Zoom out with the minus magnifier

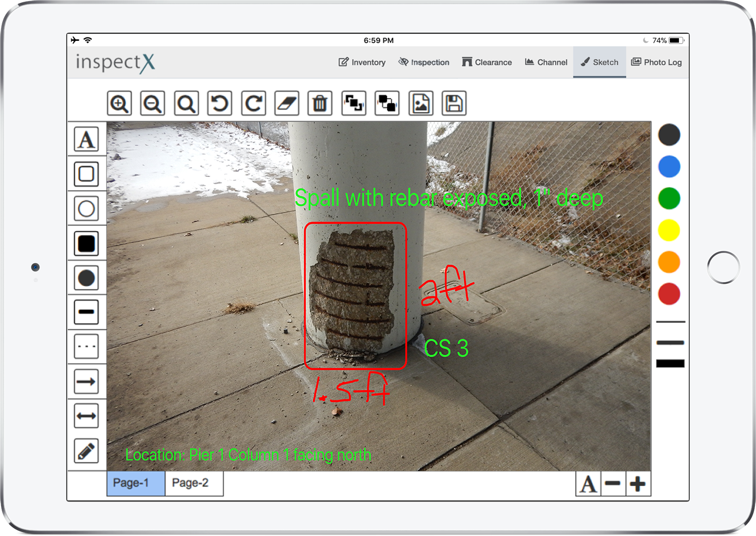click(x=153, y=103)
